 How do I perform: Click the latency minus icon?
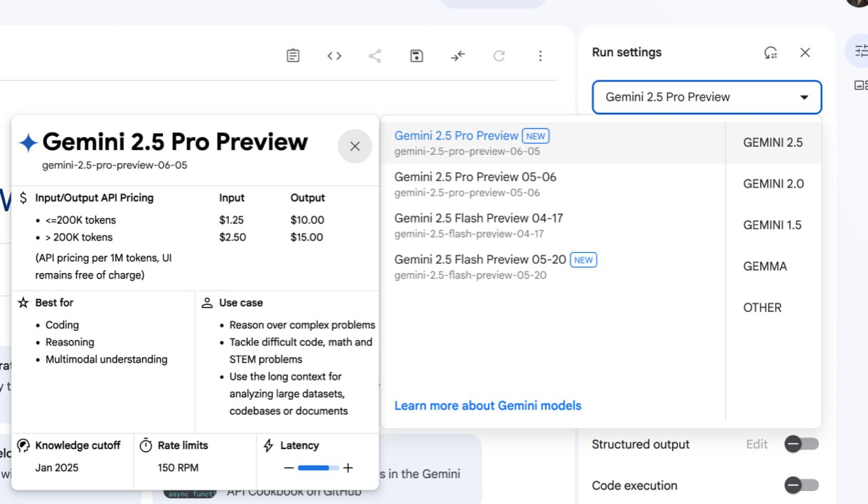click(x=288, y=468)
